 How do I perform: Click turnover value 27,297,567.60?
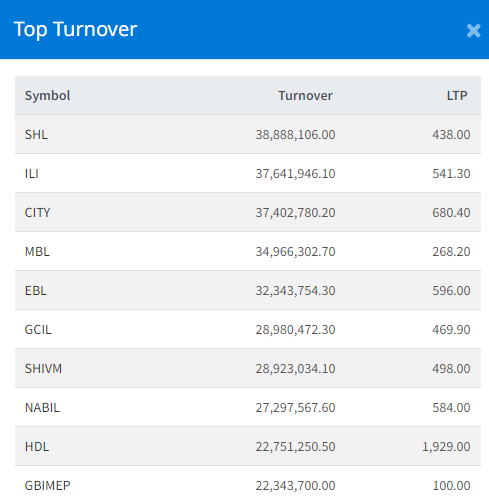295,408
